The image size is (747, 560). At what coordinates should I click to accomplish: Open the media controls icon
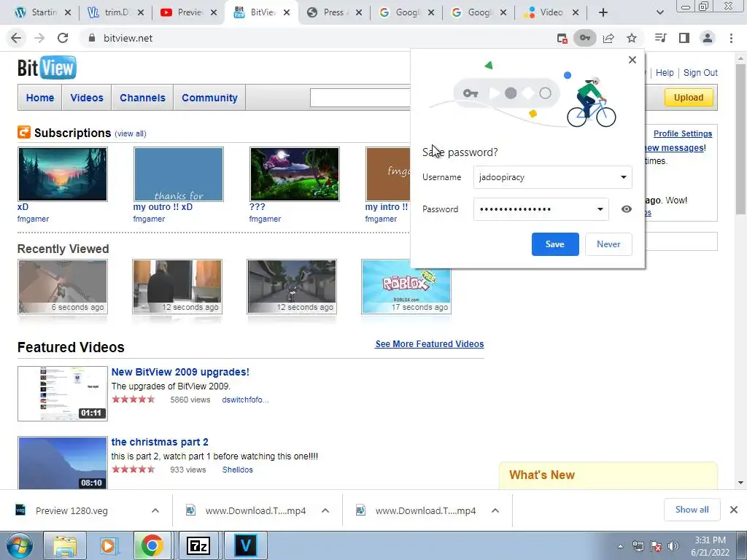(x=660, y=38)
